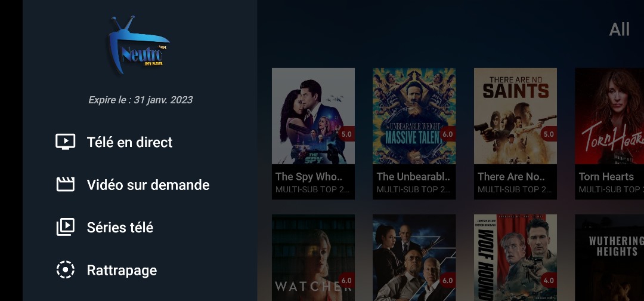Click the Neutro IPTV Player logo

[x=139, y=45]
